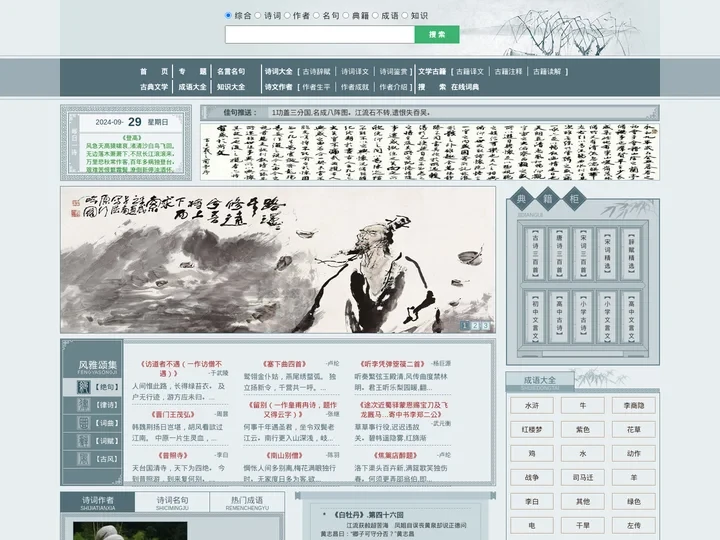The width and height of the screenshot is (720, 540).
Task: Open poem 《南山别僧》
Action: click(x=285, y=456)
